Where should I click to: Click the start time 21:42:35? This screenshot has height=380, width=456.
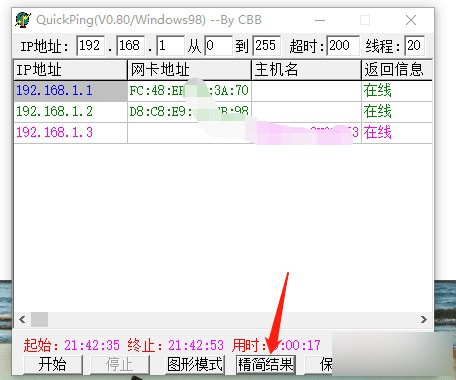point(92,345)
